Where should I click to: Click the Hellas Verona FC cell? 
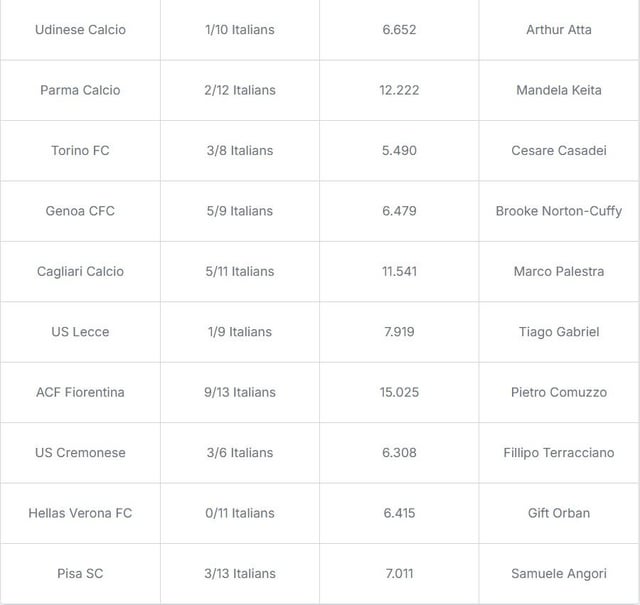(80, 513)
